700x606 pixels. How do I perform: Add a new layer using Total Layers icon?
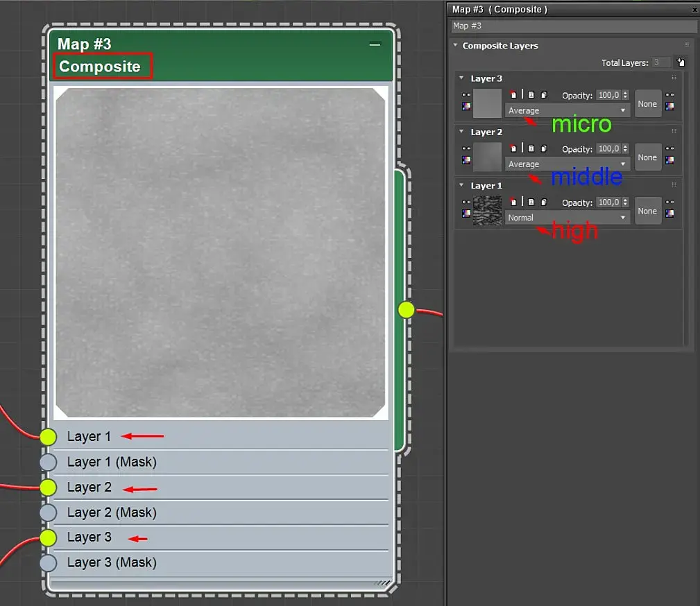point(681,62)
